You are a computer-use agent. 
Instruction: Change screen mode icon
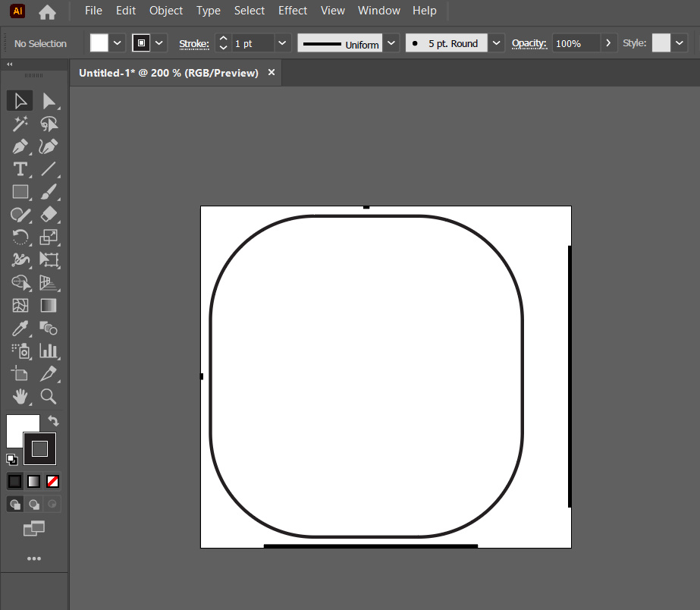coord(34,529)
